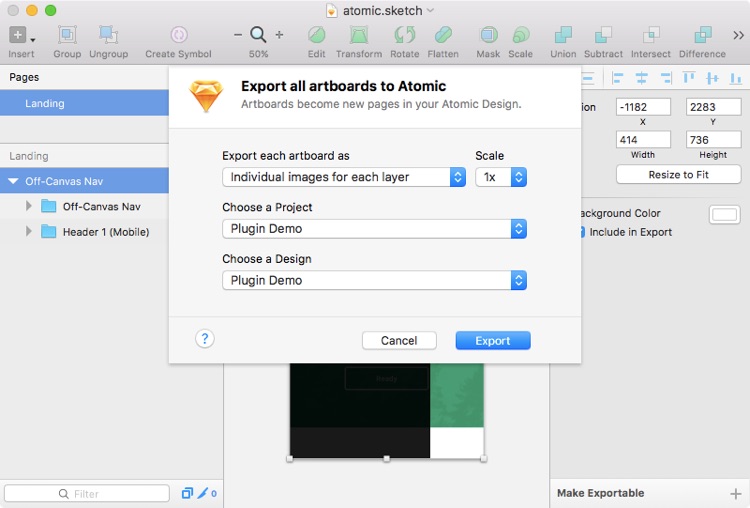Screen dimensions: 750x508
Task: Open the help question mark button
Action: click(205, 339)
